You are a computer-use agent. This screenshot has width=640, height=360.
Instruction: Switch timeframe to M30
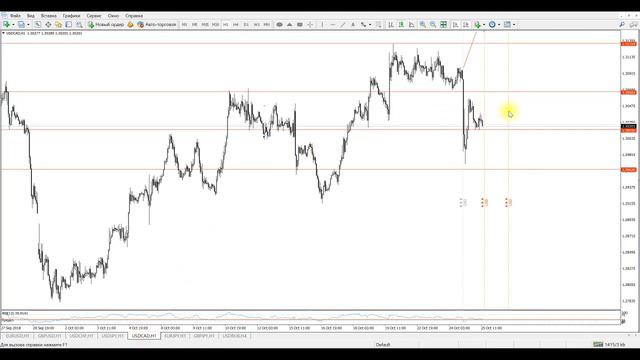[x=215, y=24]
